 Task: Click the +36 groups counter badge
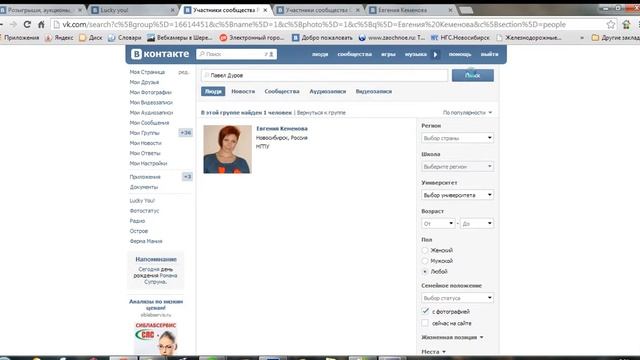(x=186, y=133)
